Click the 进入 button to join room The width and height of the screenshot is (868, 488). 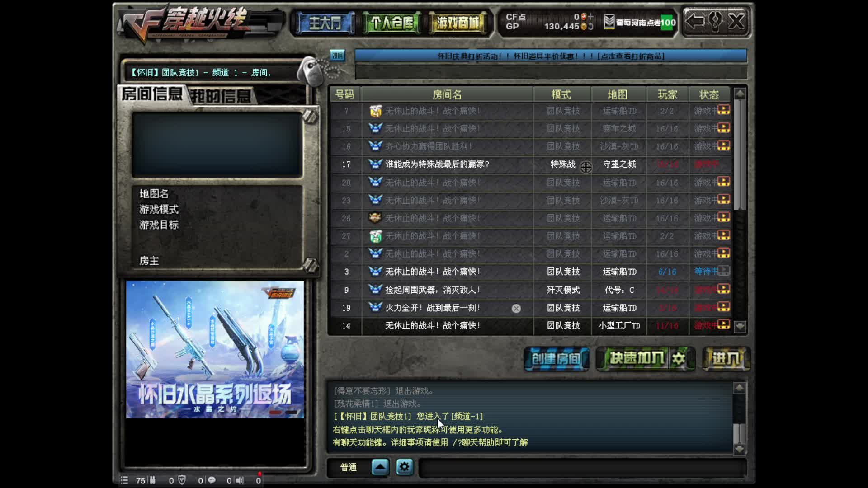click(726, 359)
